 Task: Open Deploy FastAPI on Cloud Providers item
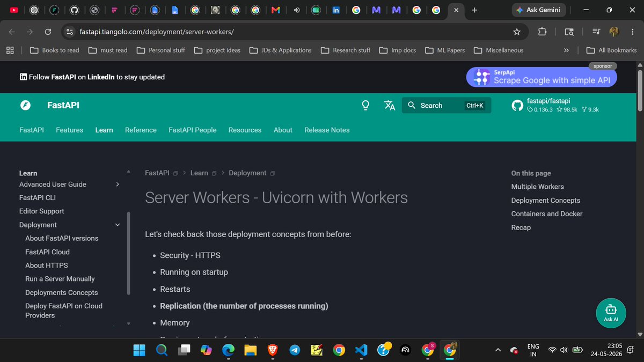[64, 311]
